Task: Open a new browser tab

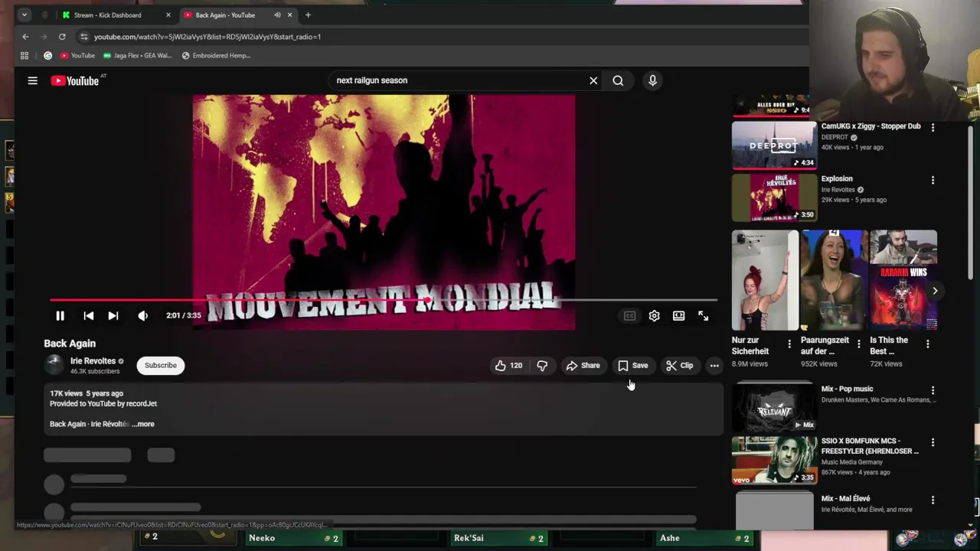Action: 308,15
